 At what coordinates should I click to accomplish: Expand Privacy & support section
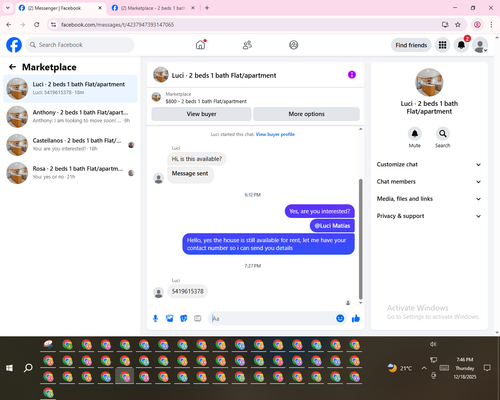click(429, 216)
